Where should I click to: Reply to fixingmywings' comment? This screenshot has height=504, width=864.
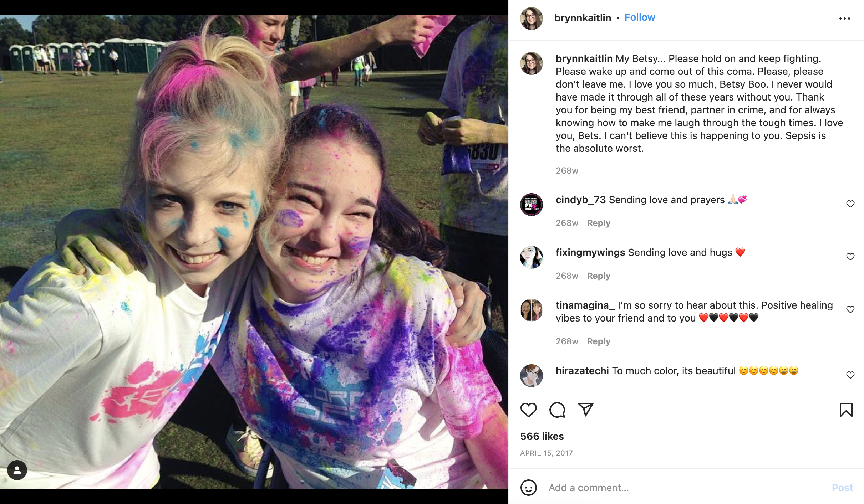coord(599,276)
